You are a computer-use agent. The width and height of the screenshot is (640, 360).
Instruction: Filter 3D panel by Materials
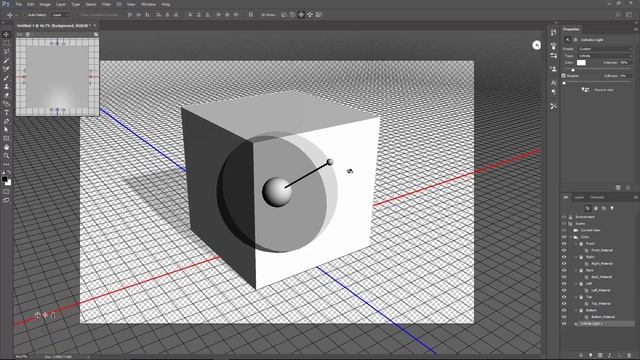[x=604, y=208]
